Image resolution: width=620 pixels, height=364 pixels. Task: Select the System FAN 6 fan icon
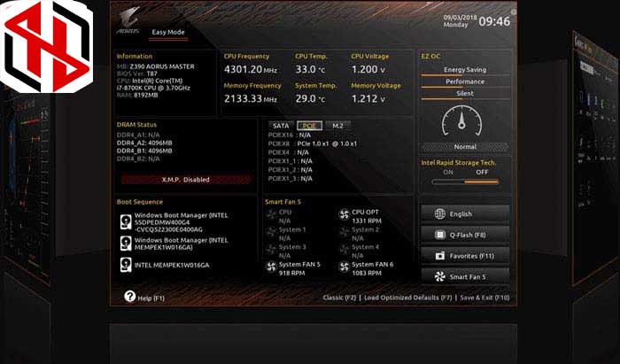(344, 267)
